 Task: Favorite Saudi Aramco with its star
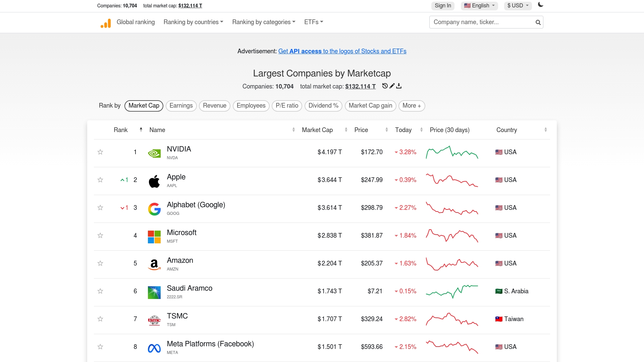pyautogui.click(x=100, y=291)
